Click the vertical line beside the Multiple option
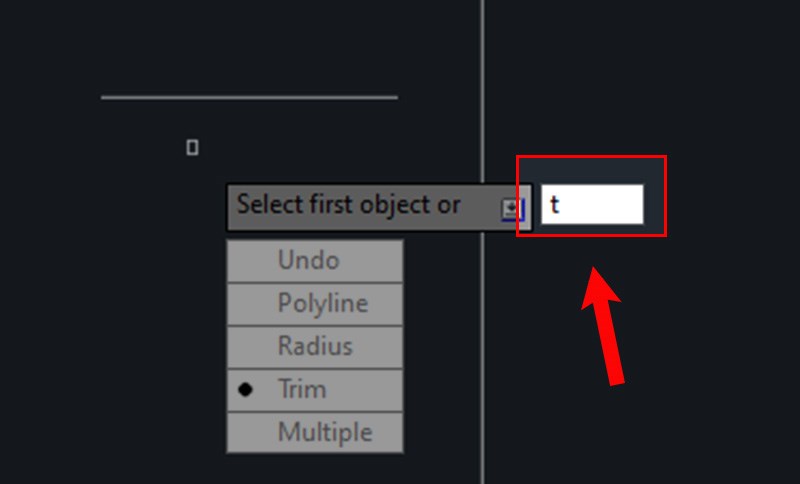Screen dimensions: 800x484 tap(482, 433)
